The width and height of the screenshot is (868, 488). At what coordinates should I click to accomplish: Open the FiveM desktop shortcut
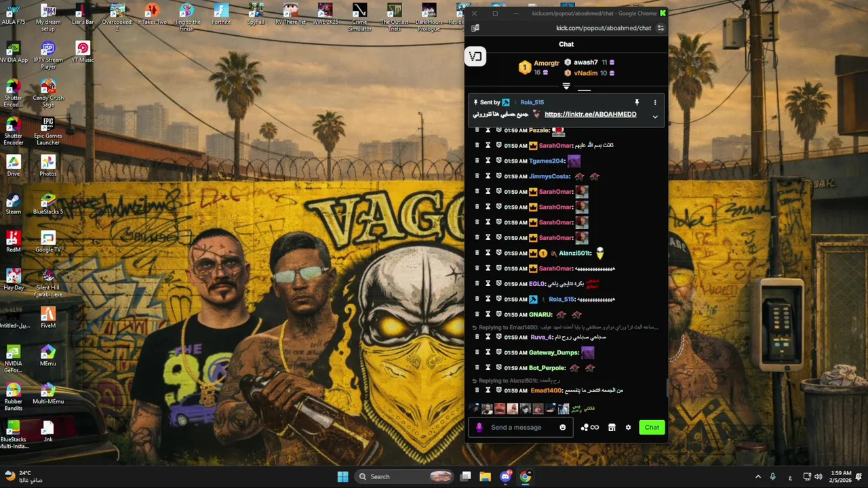47,318
